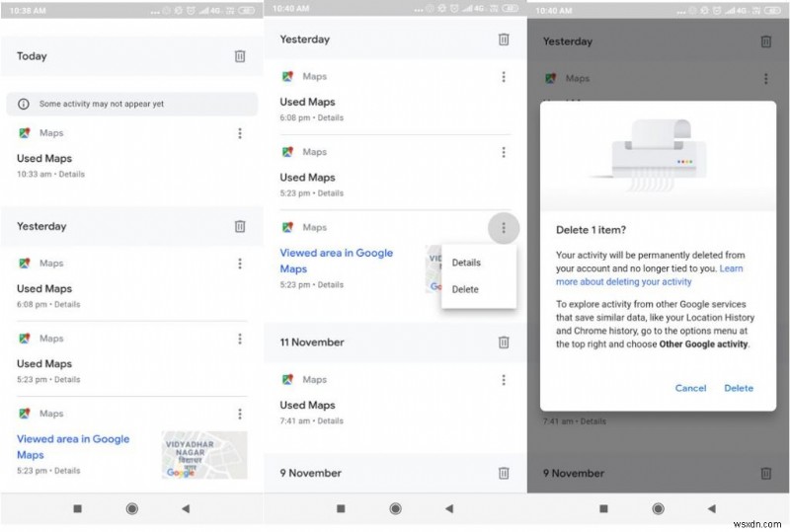
Task: Tap trash icon beside Yesterday in middle phone
Action: [504, 39]
